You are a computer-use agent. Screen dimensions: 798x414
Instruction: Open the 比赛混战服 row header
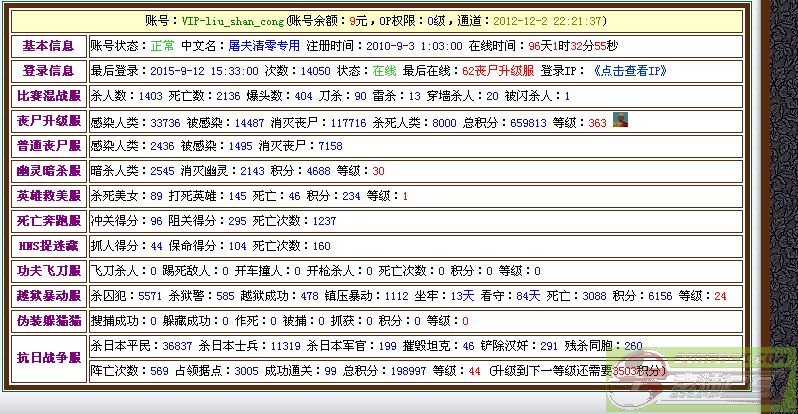(47, 96)
